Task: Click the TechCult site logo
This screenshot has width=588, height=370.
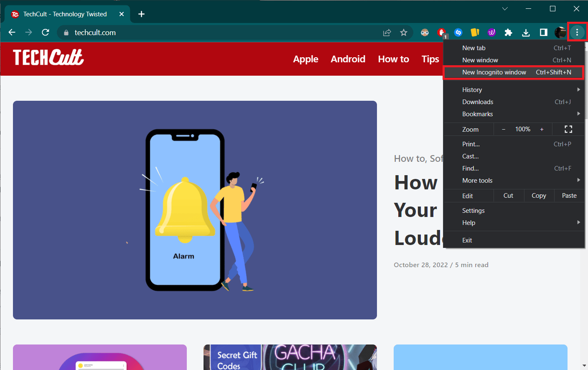Action: pos(48,57)
